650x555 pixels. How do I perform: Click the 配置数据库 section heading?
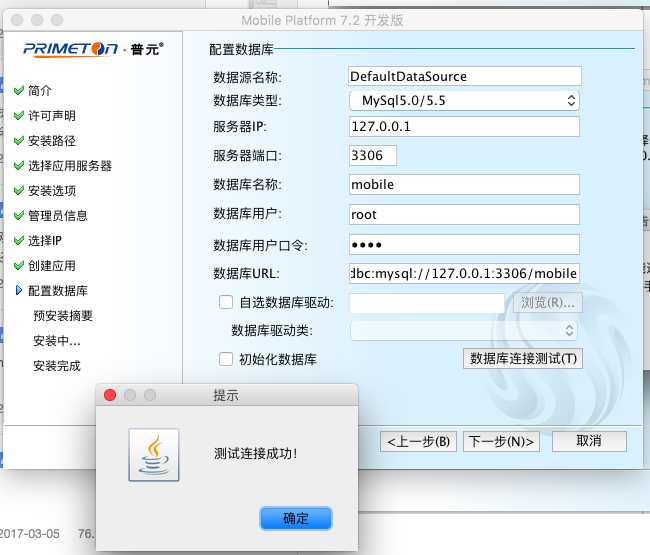(241, 49)
